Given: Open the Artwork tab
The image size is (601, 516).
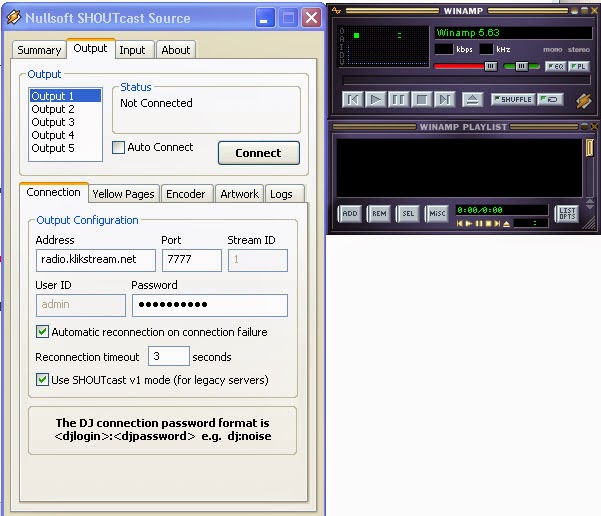Looking at the screenshot, I should 240,194.
